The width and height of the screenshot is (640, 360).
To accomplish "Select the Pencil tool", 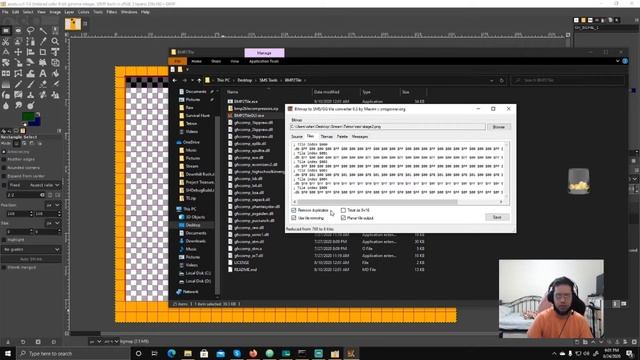I will pos(18,84).
